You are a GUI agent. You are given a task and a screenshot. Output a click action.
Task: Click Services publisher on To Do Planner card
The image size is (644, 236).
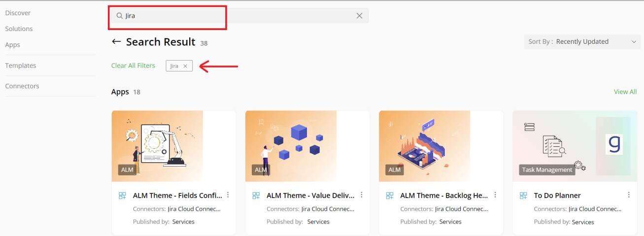point(583,222)
